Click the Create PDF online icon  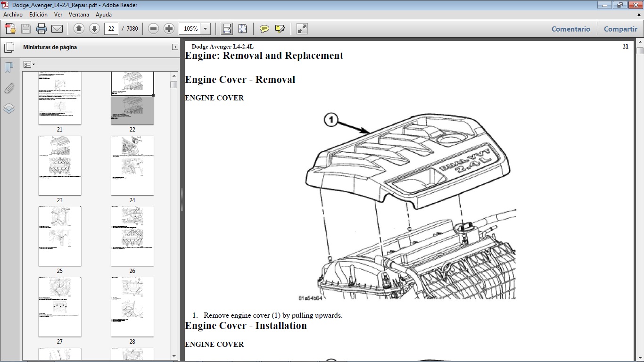coord(10,29)
